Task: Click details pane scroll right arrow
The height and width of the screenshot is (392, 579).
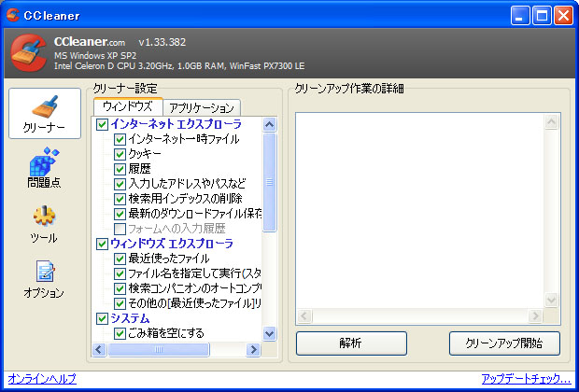Action: (x=535, y=316)
